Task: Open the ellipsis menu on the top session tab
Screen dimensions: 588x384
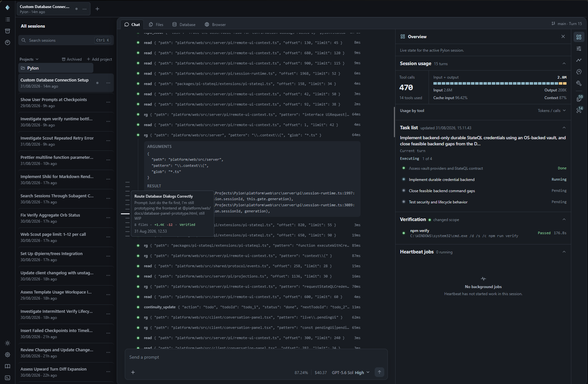Action: 85,9
